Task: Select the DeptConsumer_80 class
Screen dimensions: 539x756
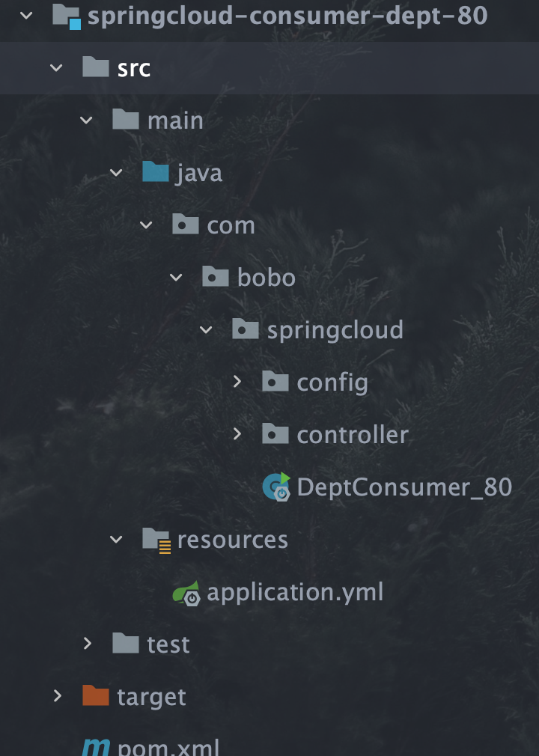Action: click(404, 487)
